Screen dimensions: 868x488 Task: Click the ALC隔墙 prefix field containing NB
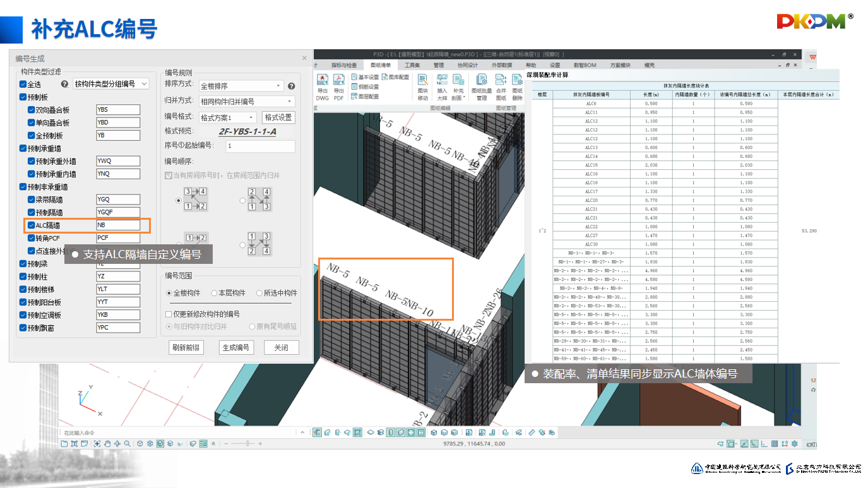pyautogui.click(x=117, y=225)
